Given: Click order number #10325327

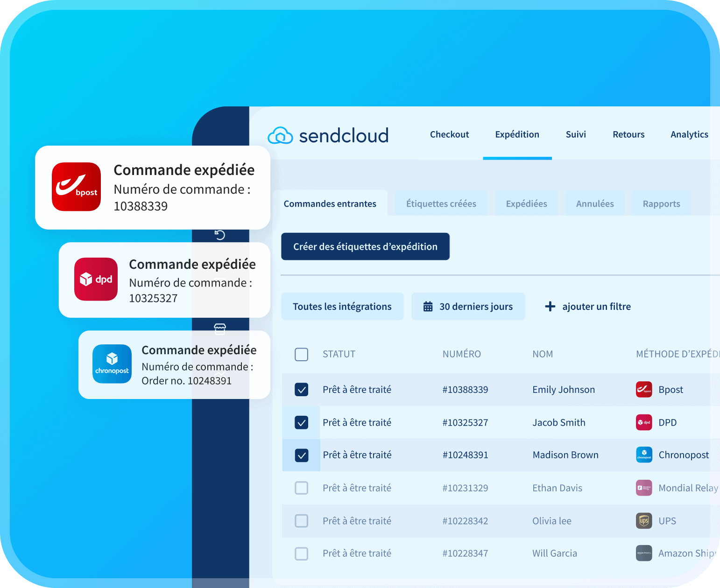Looking at the screenshot, I should click(465, 423).
